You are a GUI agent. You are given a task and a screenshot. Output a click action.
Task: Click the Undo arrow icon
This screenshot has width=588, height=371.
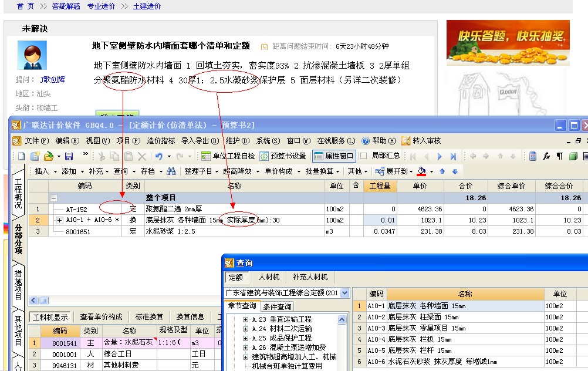pyautogui.click(x=159, y=156)
